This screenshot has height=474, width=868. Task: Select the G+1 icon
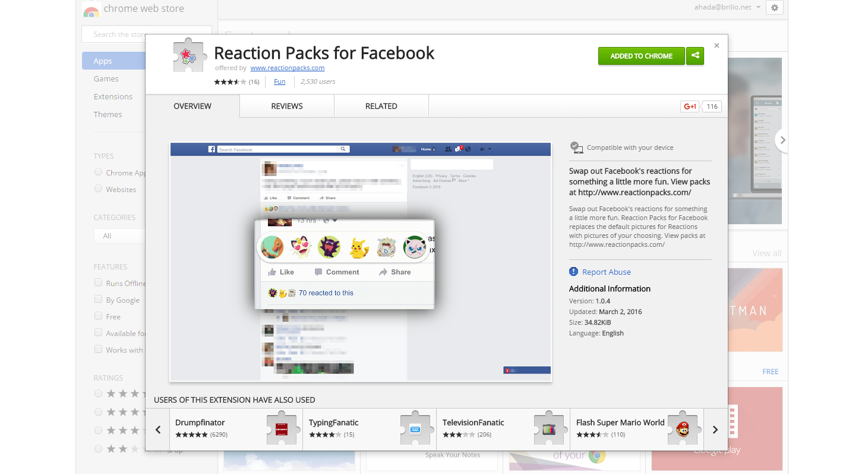pos(689,106)
